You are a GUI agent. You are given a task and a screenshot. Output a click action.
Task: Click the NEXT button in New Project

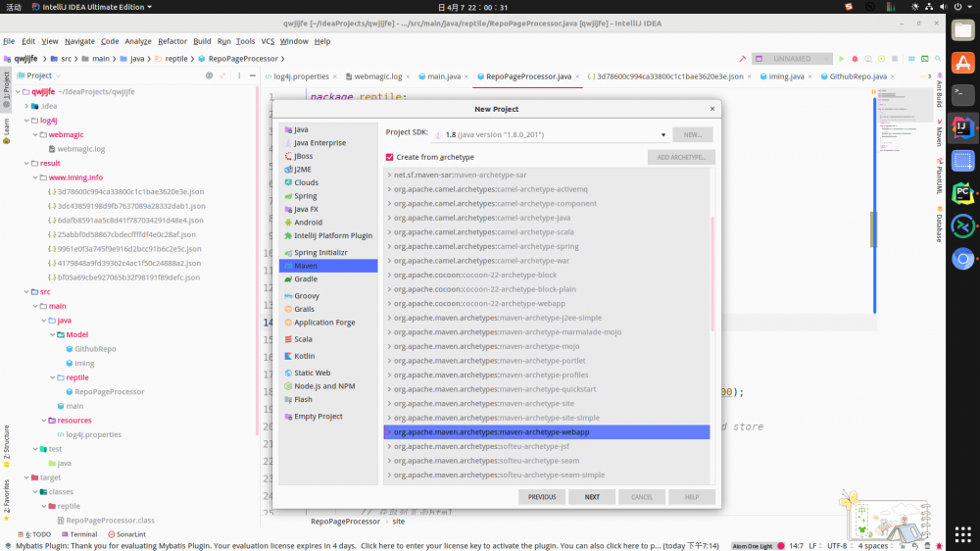[x=592, y=497]
